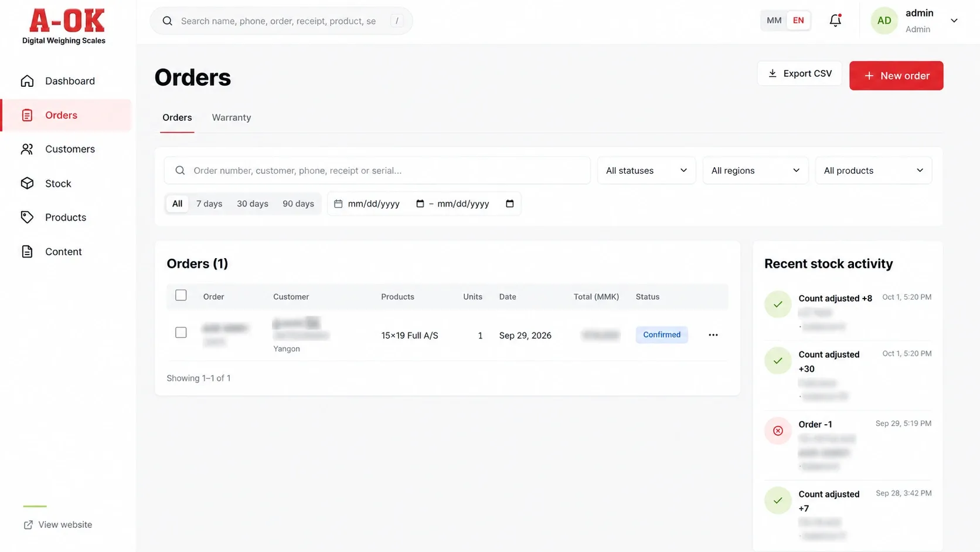
Task: Toggle the select-all orders checkbox
Action: pos(181,295)
